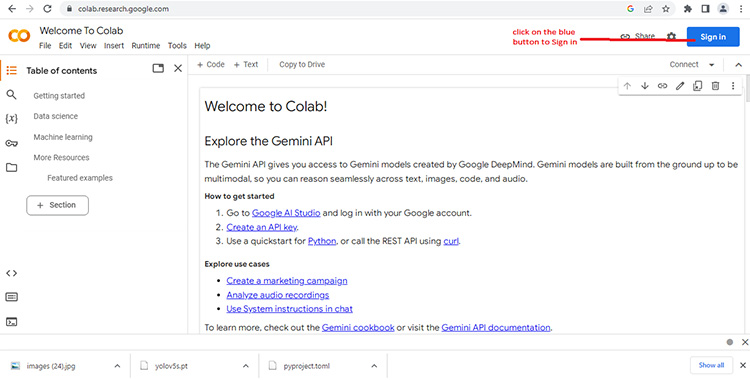The height and width of the screenshot is (380, 750).
Task: Open the Chrome three-dot menu
Action: 741,9
